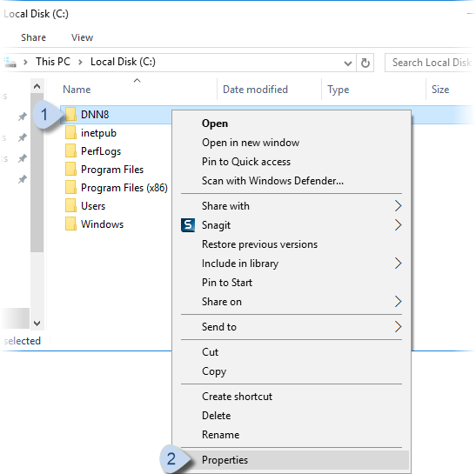Viewport: 476px width, 474px height.
Task: Expand the Send to submenu arrow
Action: 398,327
